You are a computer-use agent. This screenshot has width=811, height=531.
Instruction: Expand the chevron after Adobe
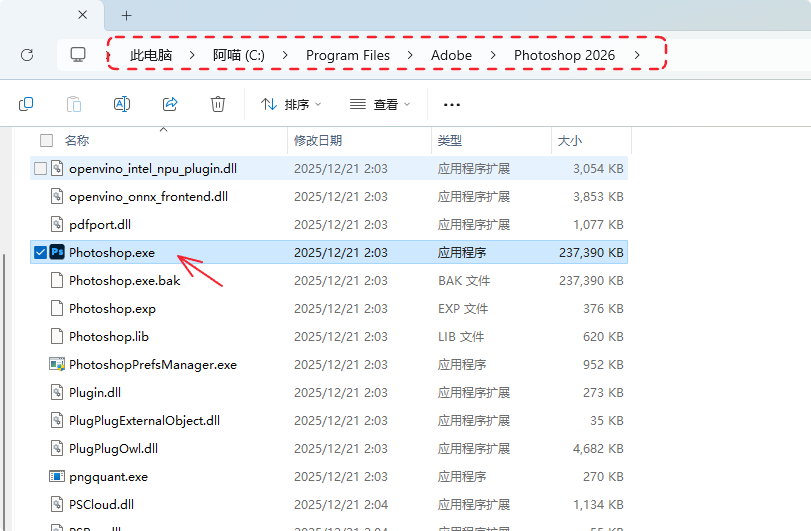[493, 55]
